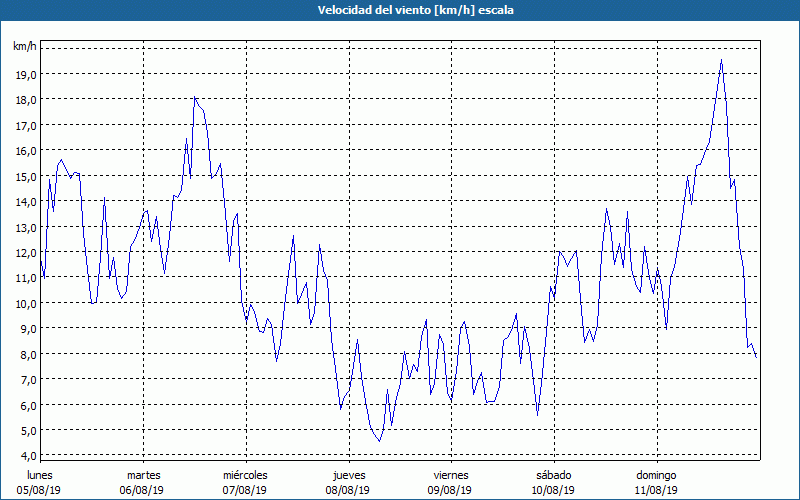800x500 pixels.
Task: Click the '18,0' y-axis value
Action: pos(26,100)
